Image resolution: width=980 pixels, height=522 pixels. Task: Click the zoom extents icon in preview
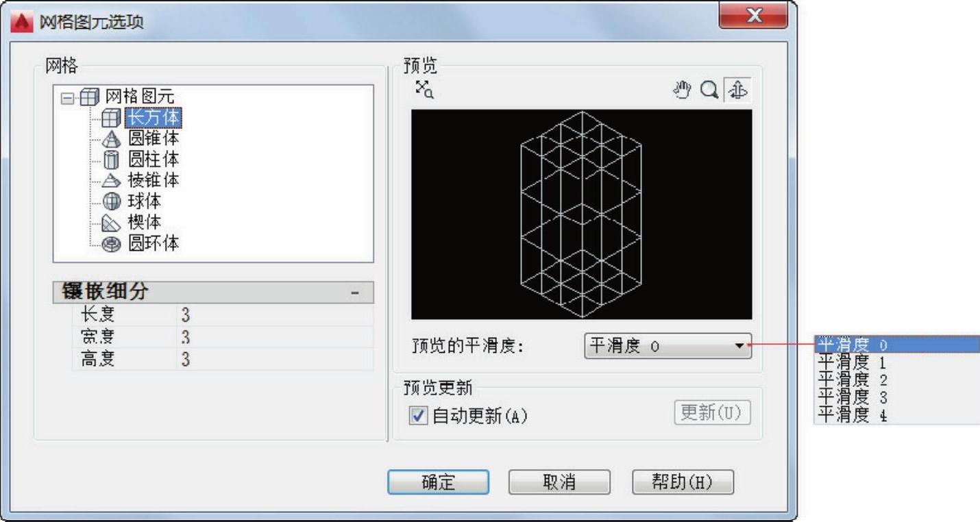(424, 89)
